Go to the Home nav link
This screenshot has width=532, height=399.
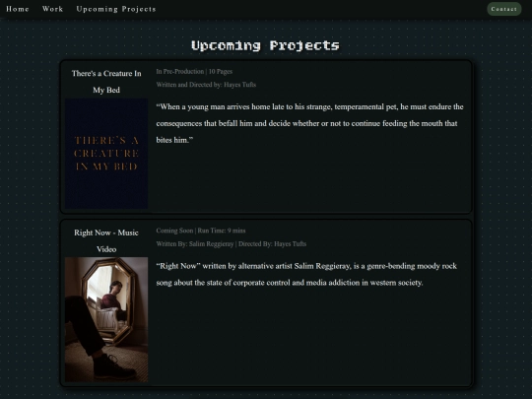pos(18,9)
